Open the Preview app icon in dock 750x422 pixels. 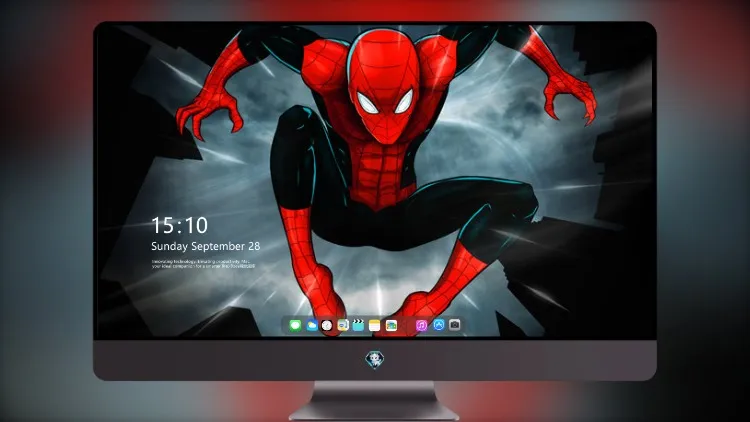click(x=342, y=325)
